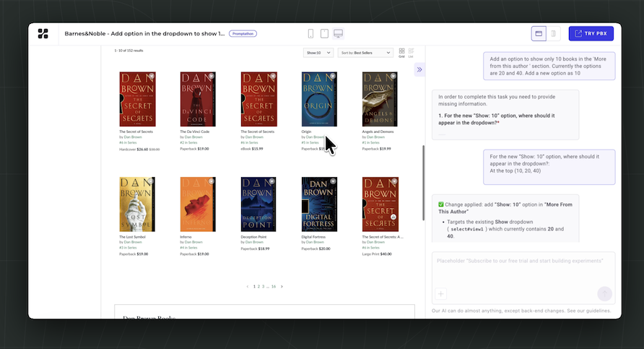Click the '1 - 10 of 152 results' text
The height and width of the screenshot is (349, 644).
tap(129, 51)
